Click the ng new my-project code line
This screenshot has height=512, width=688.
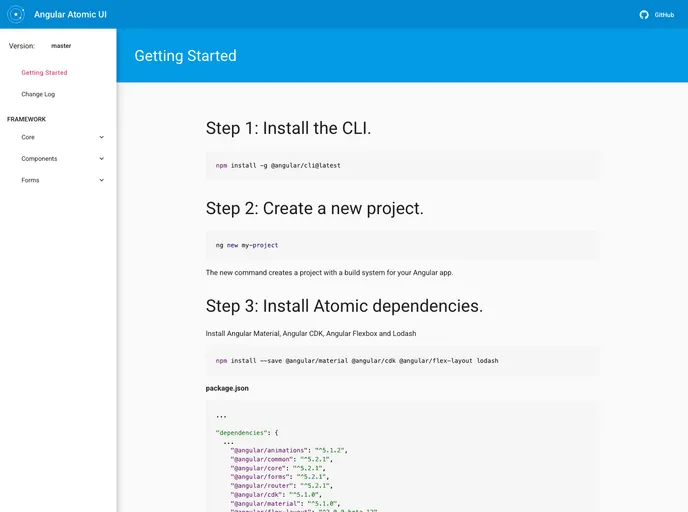pyautogui.click(x=247, y=245)
